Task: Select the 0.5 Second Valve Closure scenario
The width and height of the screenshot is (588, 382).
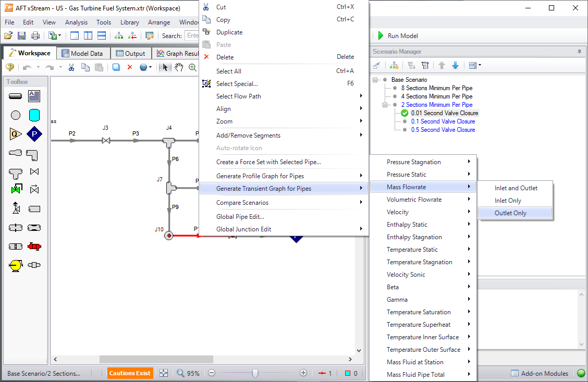Action: click(x=443, y=130)
